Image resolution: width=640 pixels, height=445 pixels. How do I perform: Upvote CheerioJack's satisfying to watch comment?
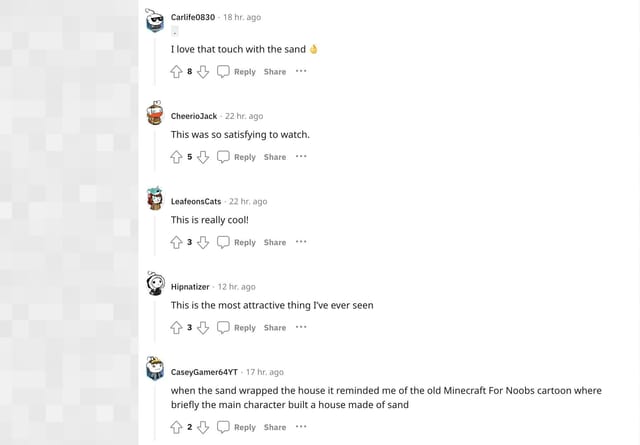click(176, 157)
